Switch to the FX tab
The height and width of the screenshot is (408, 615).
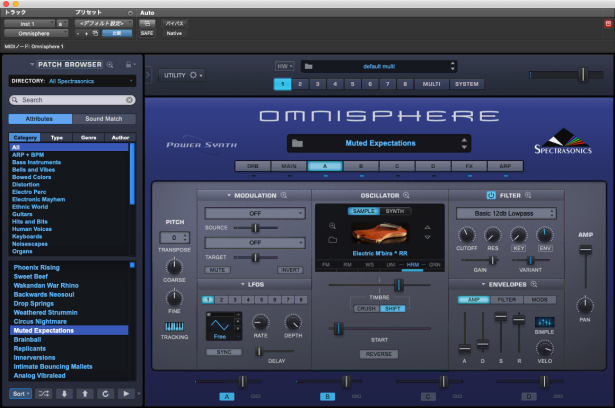point(468,166)
